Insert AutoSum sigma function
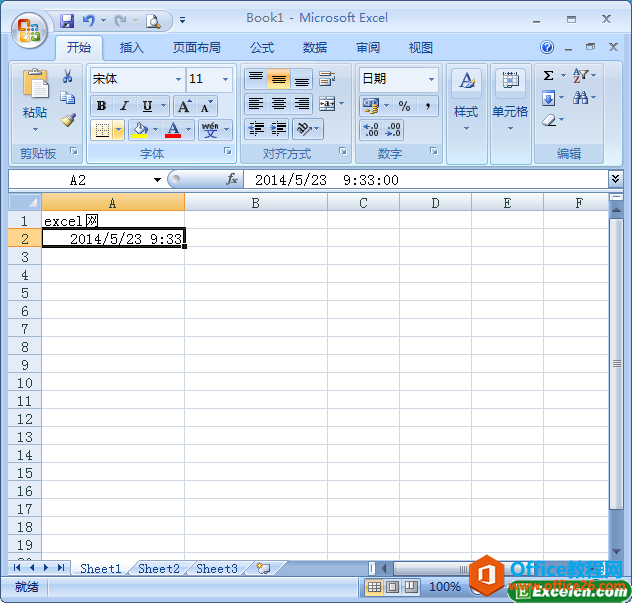Image resolution: width=632 pixels, height=603 pixels. click(x=548, y=76)
